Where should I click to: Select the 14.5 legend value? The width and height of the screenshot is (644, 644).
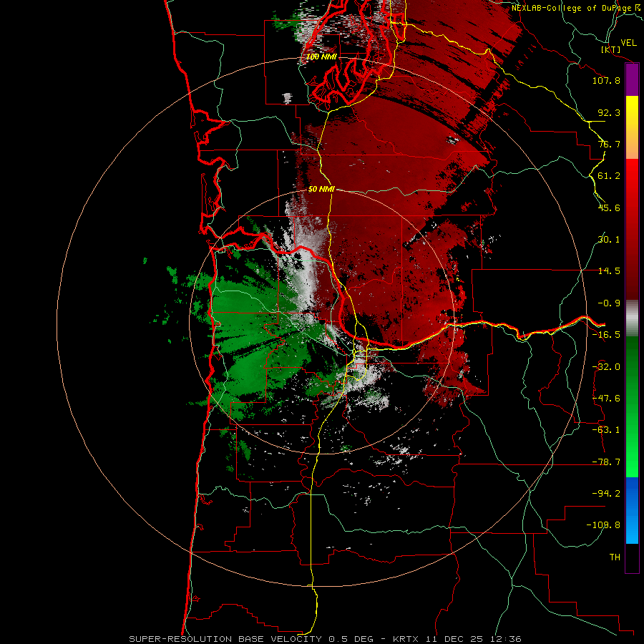[609, 271]
